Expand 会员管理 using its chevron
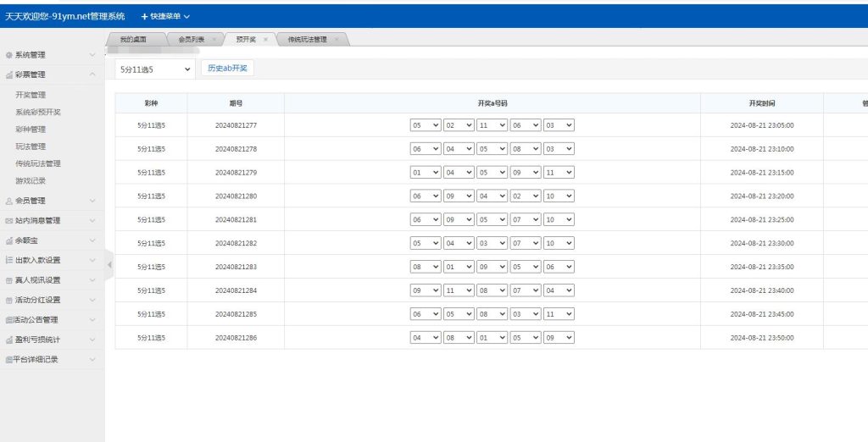The width and height of the screenshot is (868, 442). [92, 201]
